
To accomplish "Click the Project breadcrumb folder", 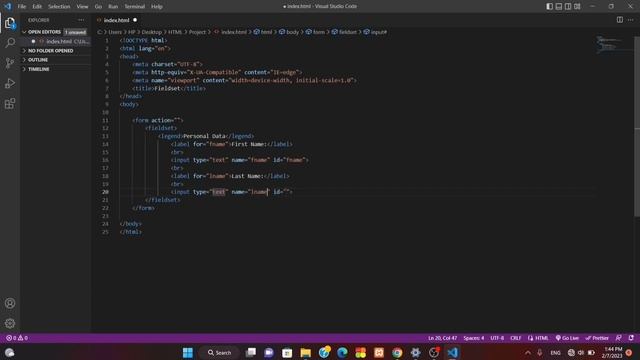I will (197, 32).
